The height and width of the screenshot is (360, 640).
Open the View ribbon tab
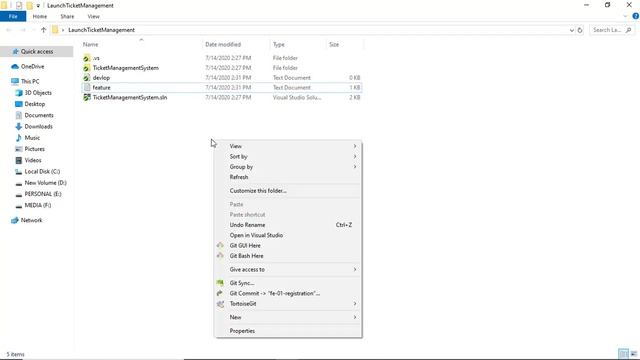(93, 16)
